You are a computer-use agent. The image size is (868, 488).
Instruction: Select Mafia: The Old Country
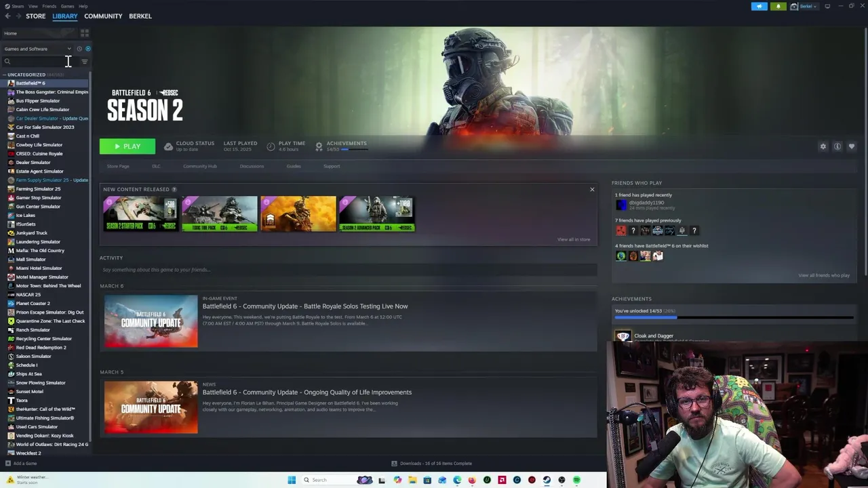tap(40, 251)
